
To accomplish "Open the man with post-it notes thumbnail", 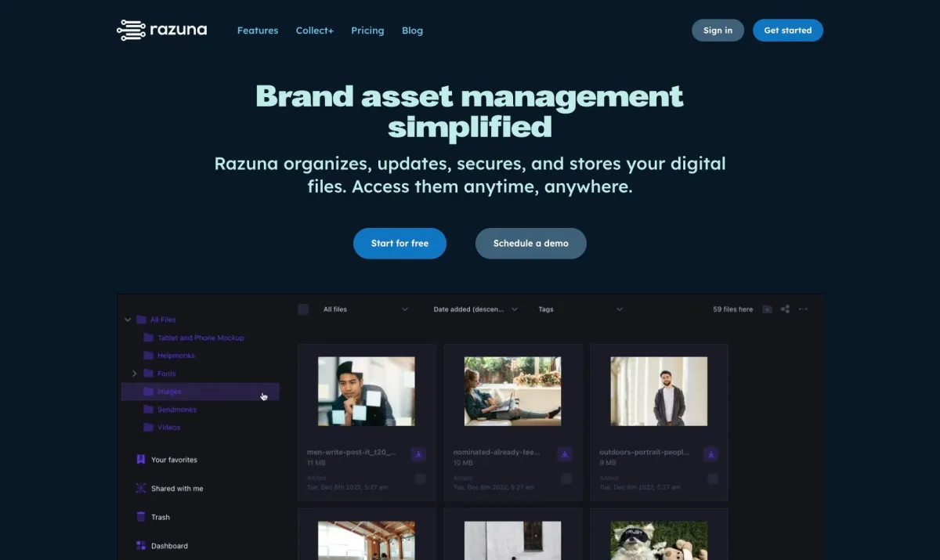I will [x=367, y=392].
